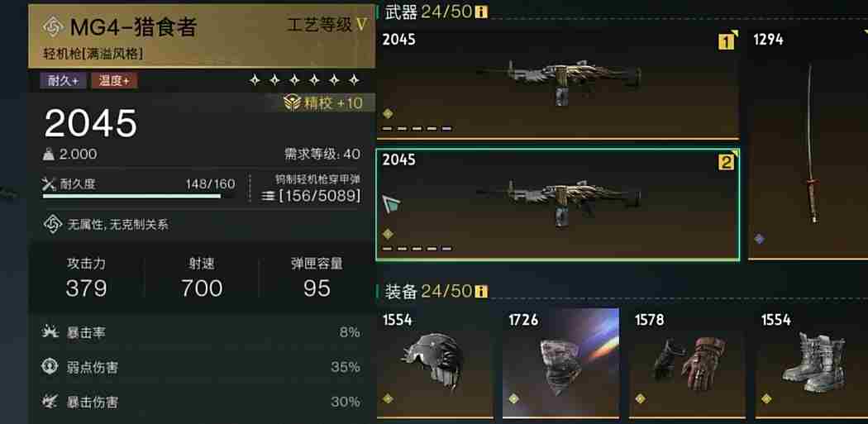
Task: Click the durability+ tag
Action: coord(63,81)
